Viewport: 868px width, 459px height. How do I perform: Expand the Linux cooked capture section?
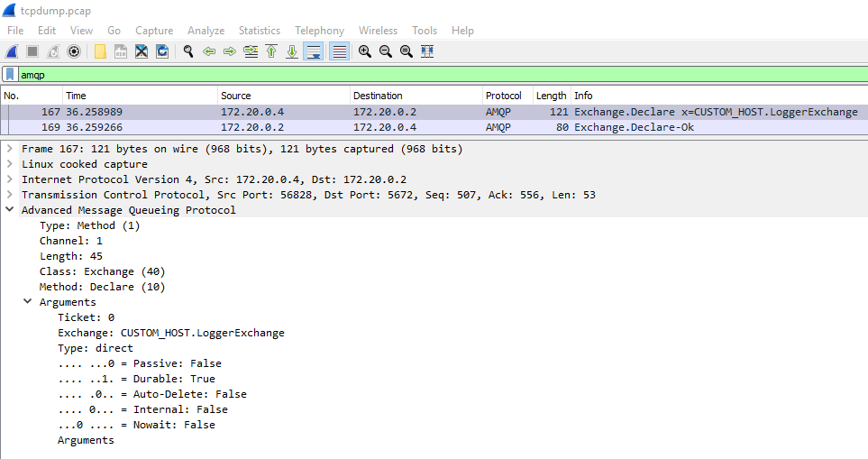coord(9,164)
